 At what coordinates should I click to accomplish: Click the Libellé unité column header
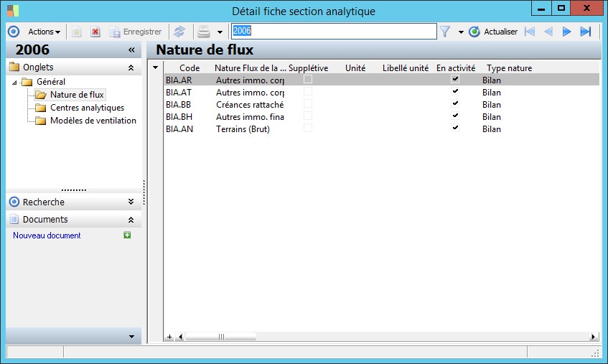click(406, 67)
